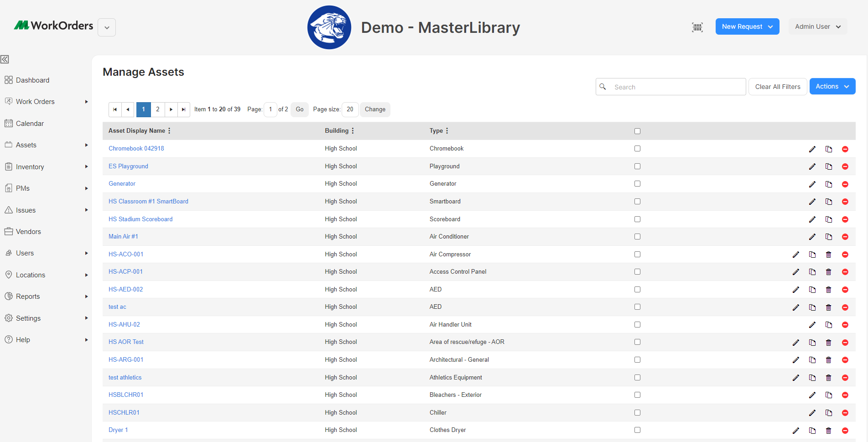
Task: Edit the Chromebook 042918 asset with pencil icon
Action: pyautogui.click(x=812, y=149)
